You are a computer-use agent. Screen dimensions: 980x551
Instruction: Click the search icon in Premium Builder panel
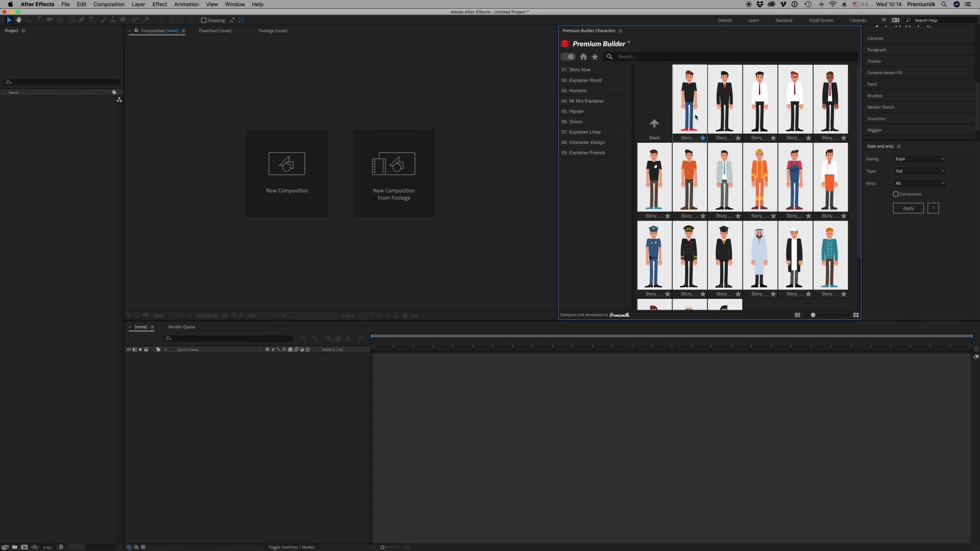point(609,57)
